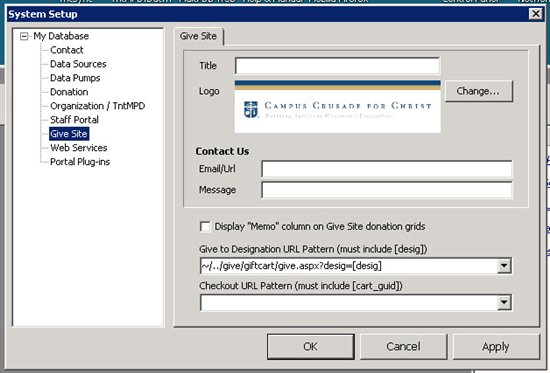
Task: Click the Checkout URL Pattern text box
Action: (x=349, y=302)
